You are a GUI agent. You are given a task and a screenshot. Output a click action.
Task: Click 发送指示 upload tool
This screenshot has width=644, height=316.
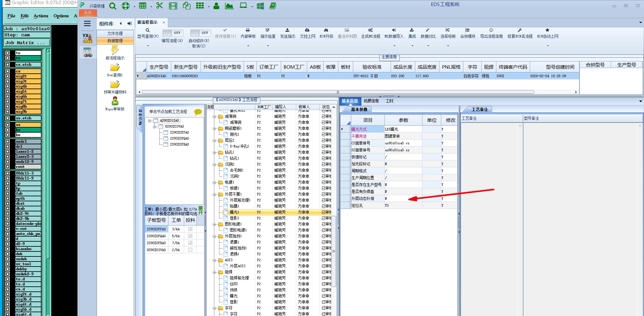pyautogui.click(x=288, y=33)
